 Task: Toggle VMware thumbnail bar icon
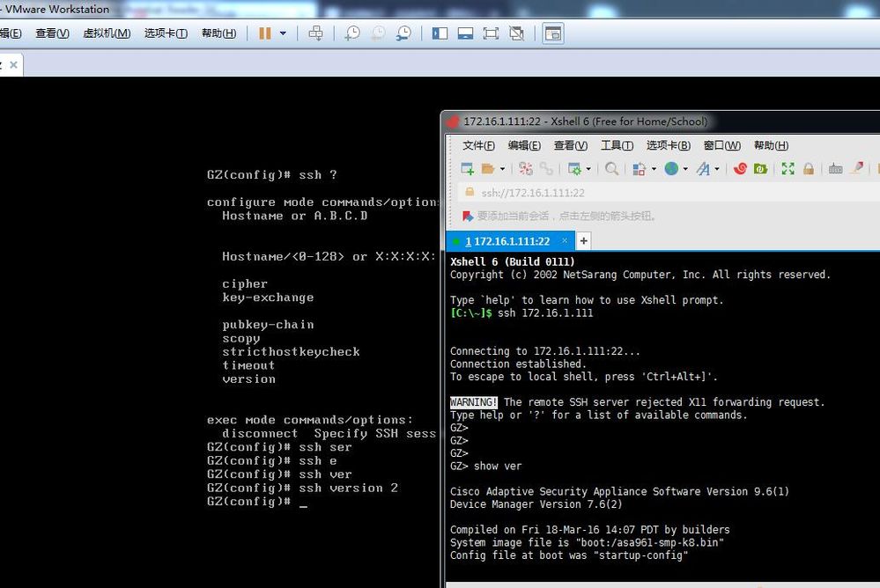(465, 33)
